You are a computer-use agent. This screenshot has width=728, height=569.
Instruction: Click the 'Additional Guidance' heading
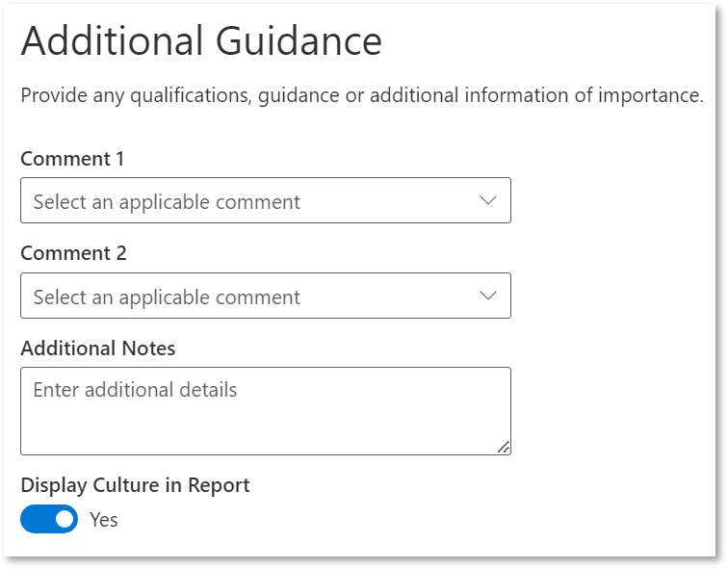tap(201, 40)
